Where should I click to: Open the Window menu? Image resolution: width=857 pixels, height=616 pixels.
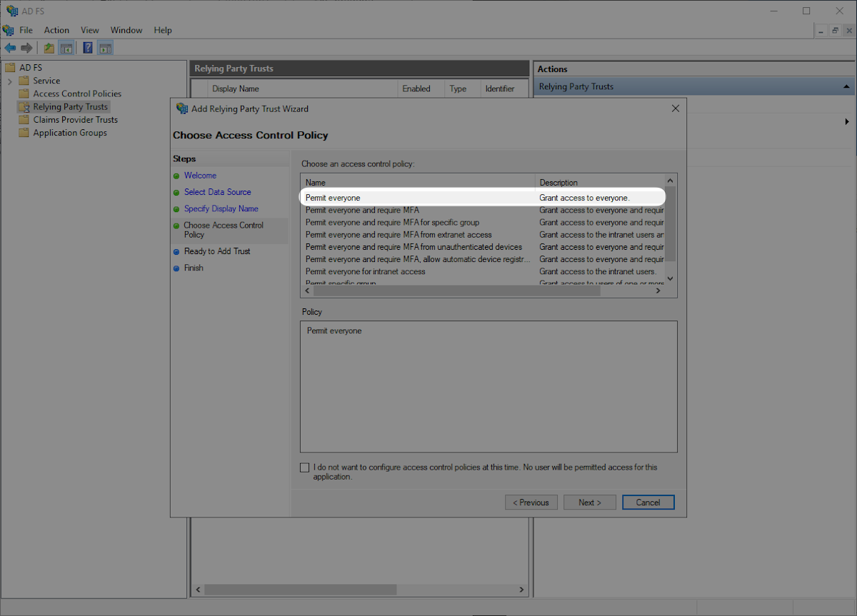[126, 30]
